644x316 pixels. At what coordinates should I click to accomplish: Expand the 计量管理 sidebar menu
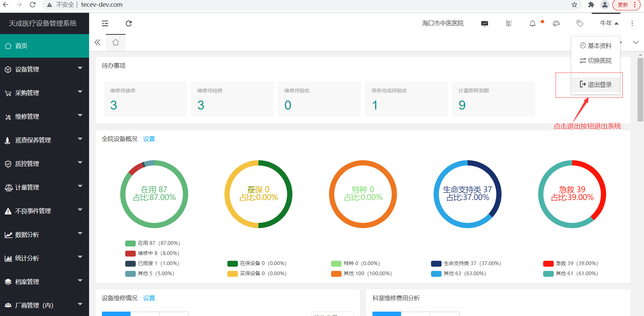[45, 188]
